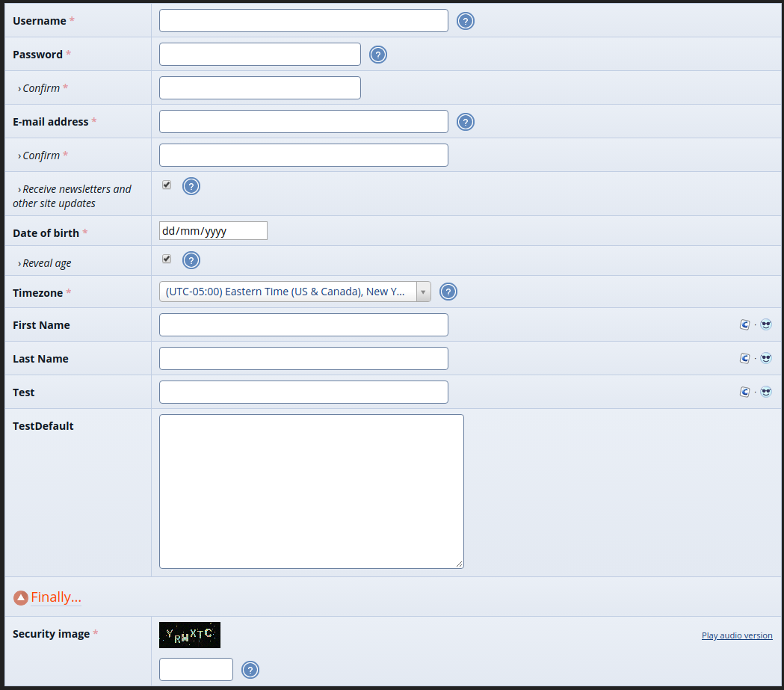The height and width of the screenshot is (690, 784).
Task: Click the sunglasses icon in Test row
Action: (765, 392)
